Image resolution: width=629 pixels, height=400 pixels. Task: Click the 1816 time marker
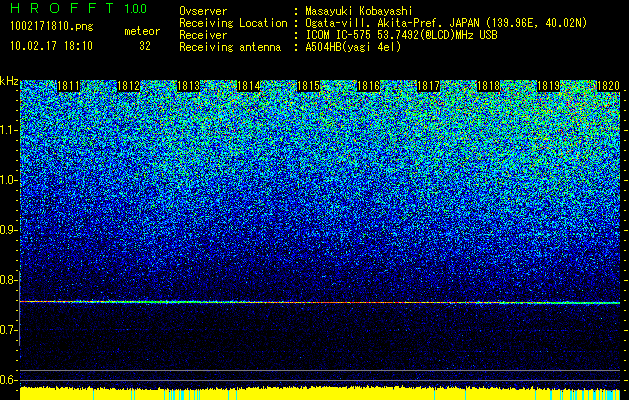pos(369,86)
